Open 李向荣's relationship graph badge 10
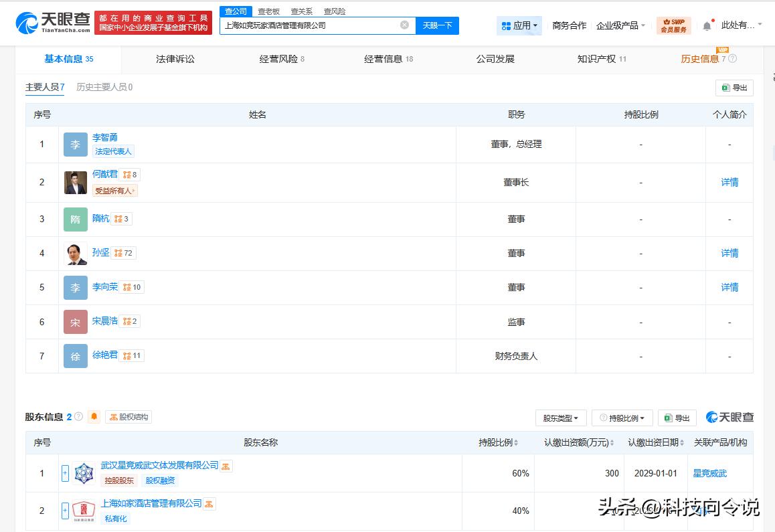The height and width of the screenshot is (532, 775). pos(132,287)
